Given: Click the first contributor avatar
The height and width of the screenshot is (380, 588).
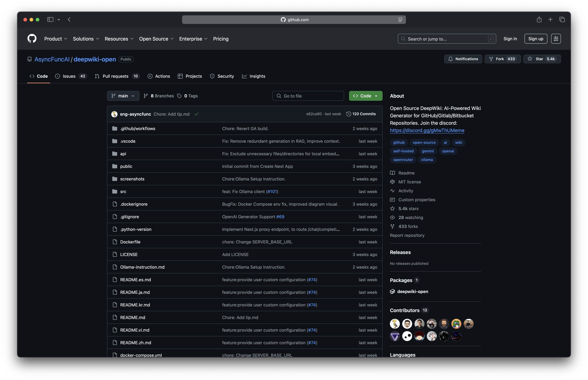Looking at the screenshot, I should pyautogui.click(x=395, y=324).
